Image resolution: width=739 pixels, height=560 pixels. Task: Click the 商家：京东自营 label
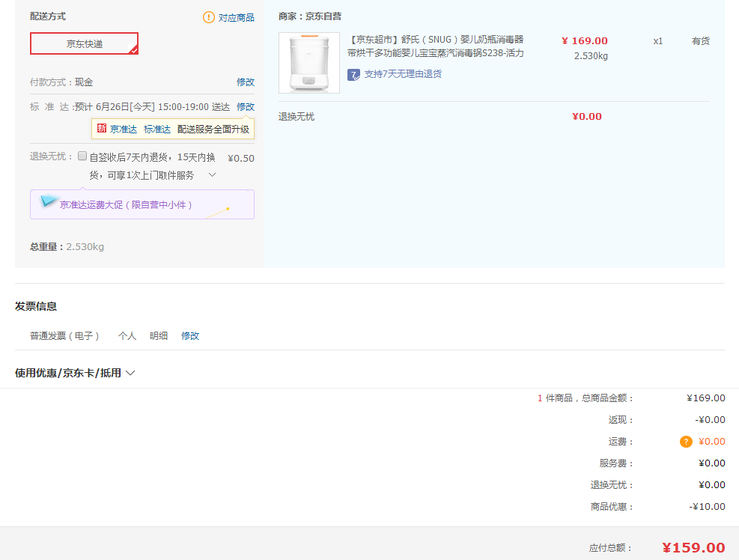310,16
